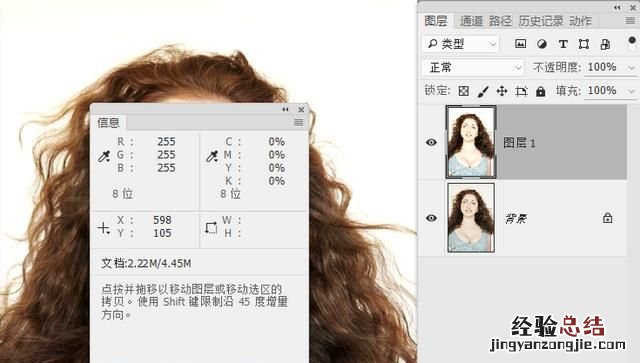Viewport: 640px width, 363px height.
Task: Open the 正常 blend mode dropdown
Action: 473,67
